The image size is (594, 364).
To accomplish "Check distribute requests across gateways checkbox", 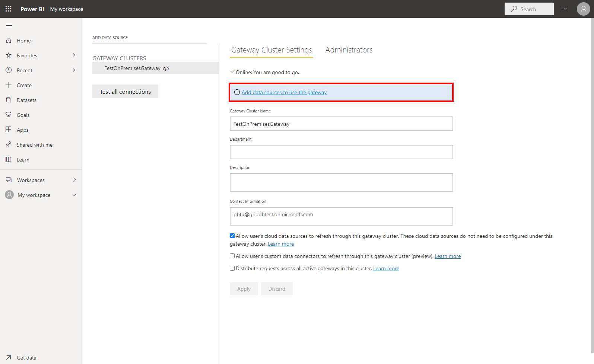I will point(232,268).
